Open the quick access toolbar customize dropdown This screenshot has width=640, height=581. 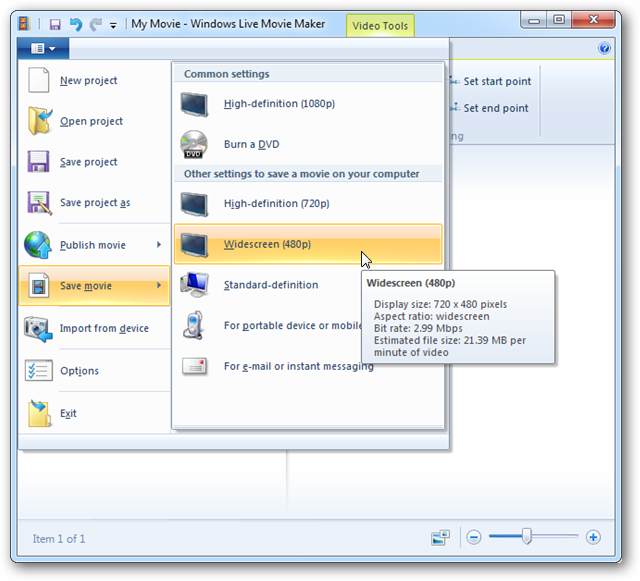click(x=113, y=25)
